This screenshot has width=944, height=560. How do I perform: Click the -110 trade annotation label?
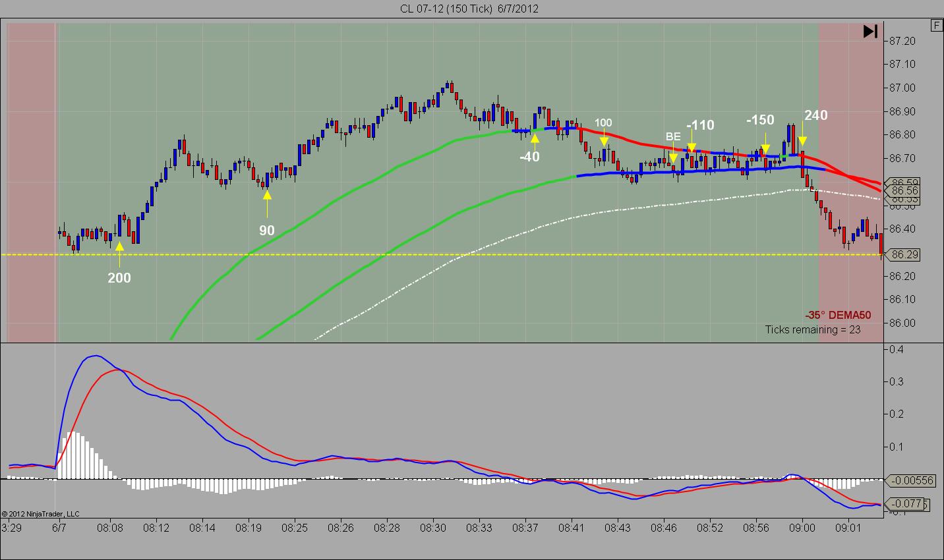700,125
